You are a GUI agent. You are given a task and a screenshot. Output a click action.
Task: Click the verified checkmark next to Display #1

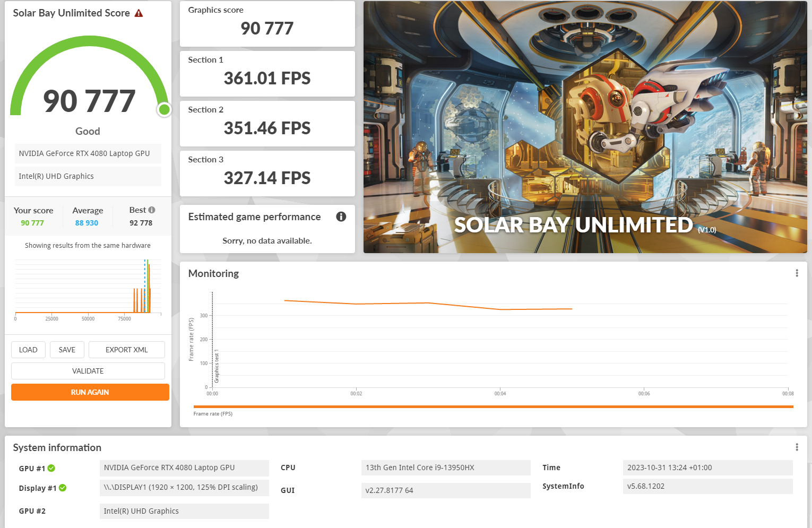63,488
